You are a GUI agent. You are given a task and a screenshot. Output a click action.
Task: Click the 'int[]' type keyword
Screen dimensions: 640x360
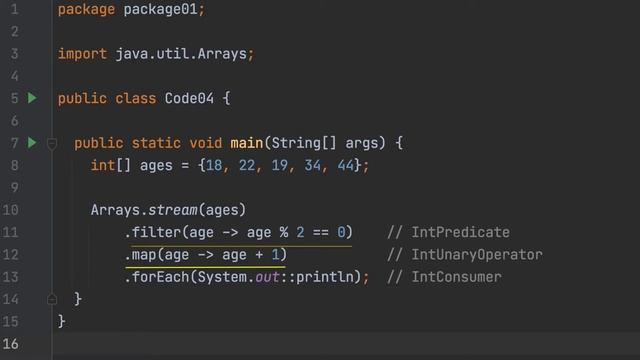click(x=111, y=165)
